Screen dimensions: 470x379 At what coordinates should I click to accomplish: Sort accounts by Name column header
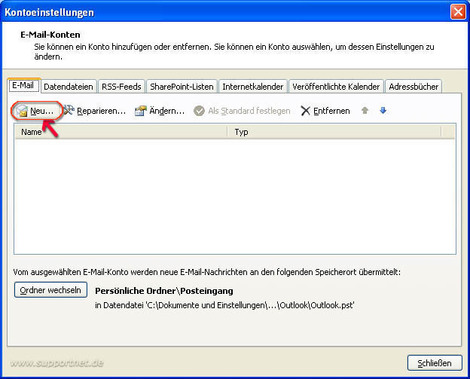pyautogui.click(x=121, y=132)
